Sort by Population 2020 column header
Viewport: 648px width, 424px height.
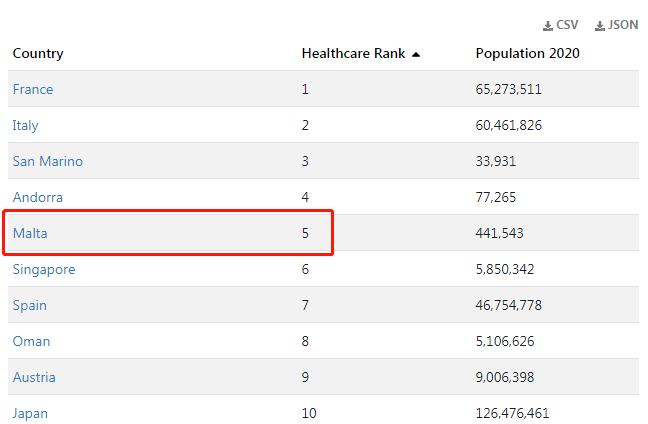[527, 54]
